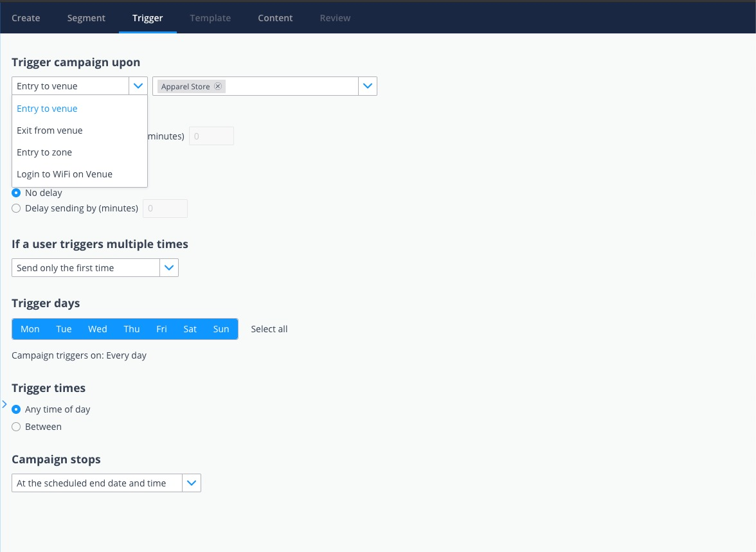Select 'Login to WiFi on Venue' option
This screenshot has width=756, height=552.
click(64, 174)
